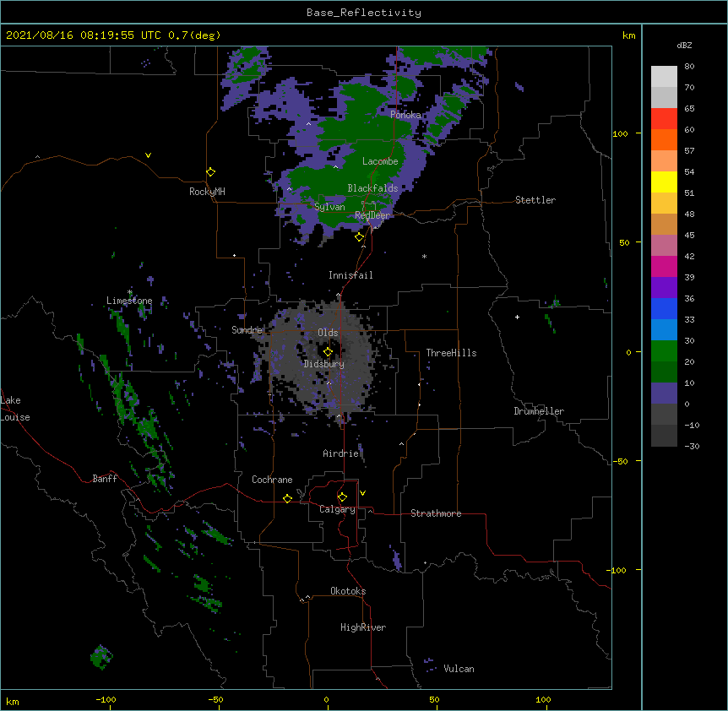Viewport: 728px width, 711px height.
Task: Click the asterisk marker east of Innisfail
Action: point(424,256)
